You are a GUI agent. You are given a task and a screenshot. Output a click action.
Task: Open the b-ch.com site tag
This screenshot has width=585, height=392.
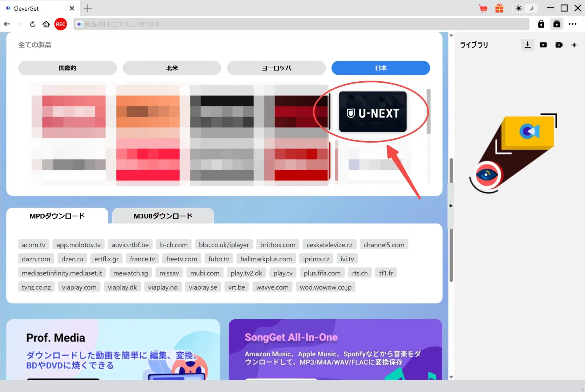(x=174, y=245)
